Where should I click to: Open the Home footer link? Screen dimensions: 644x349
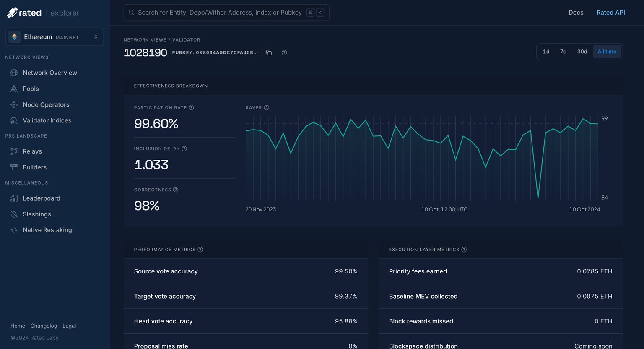(18, 326)
